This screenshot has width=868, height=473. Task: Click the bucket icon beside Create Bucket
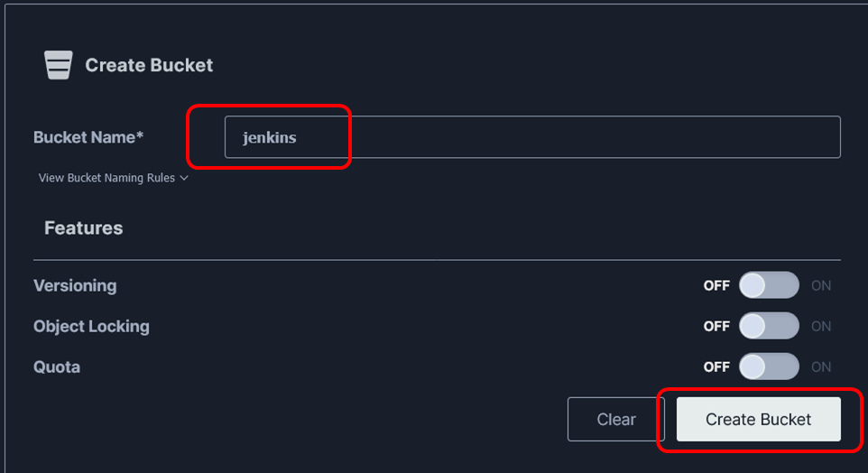coord(58,65)
